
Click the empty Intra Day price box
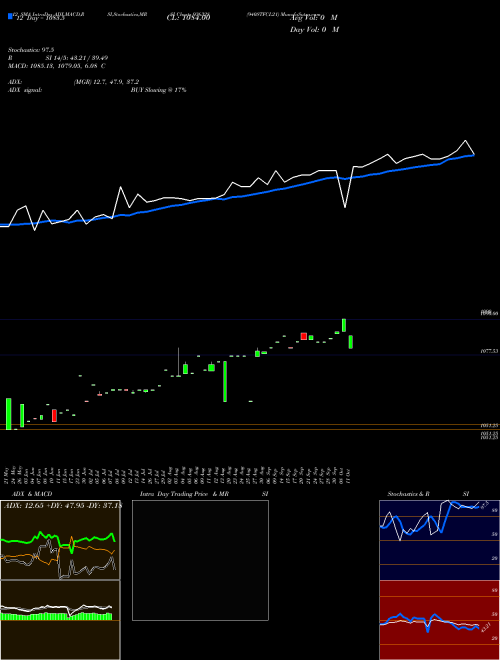coord(200,560)
